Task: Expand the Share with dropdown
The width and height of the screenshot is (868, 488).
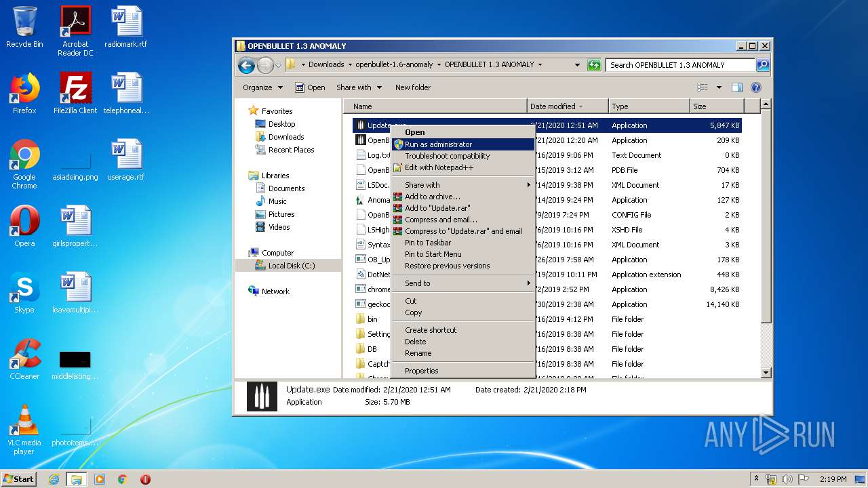Action: point(359,87)
